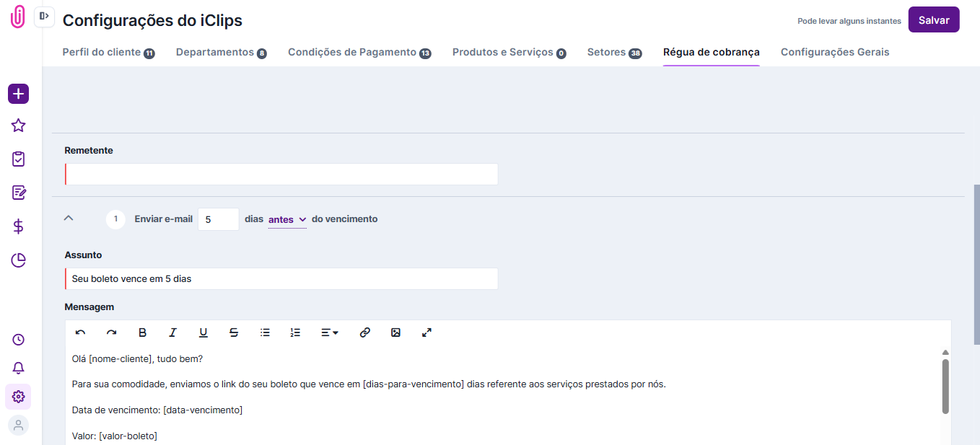This screenshot has height=445, width=980.
Task: Switch to Departamentos tab
Action: [x=222, y=53]
